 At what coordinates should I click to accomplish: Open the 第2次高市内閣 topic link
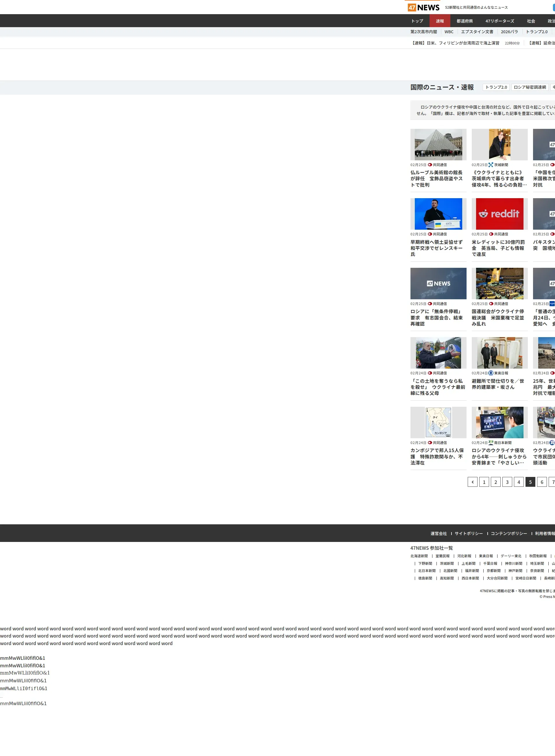click(x=424, y=32)
